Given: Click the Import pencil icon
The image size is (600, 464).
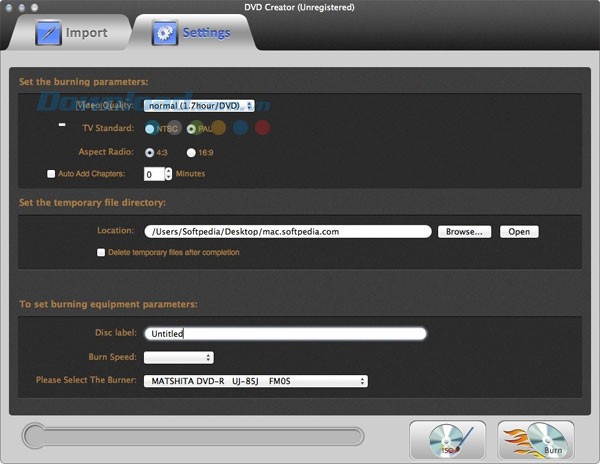Looking at the screenshot, I should point(48,33).
